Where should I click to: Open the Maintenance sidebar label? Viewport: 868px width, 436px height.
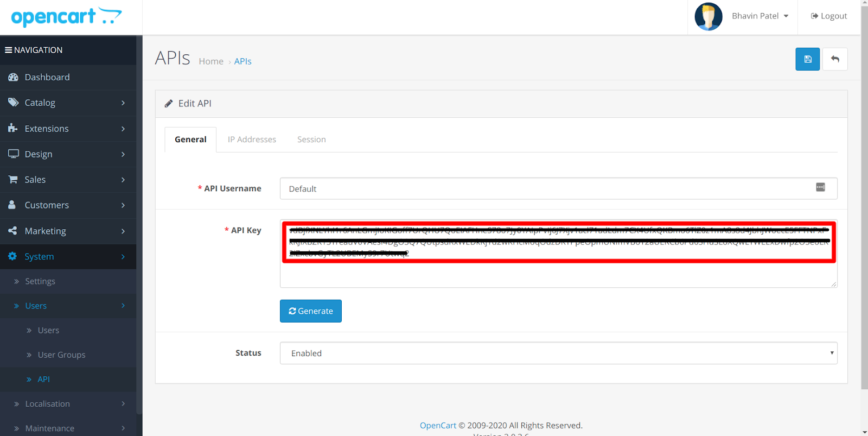pyautogui.click(x=49, y=428)
